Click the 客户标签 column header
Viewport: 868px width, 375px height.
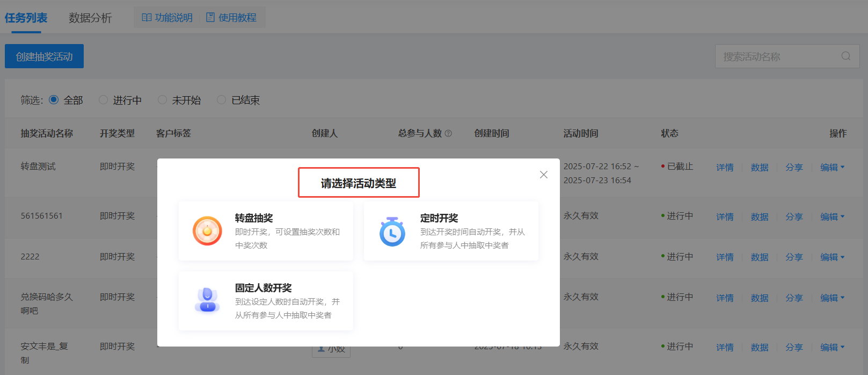[173, 133]
